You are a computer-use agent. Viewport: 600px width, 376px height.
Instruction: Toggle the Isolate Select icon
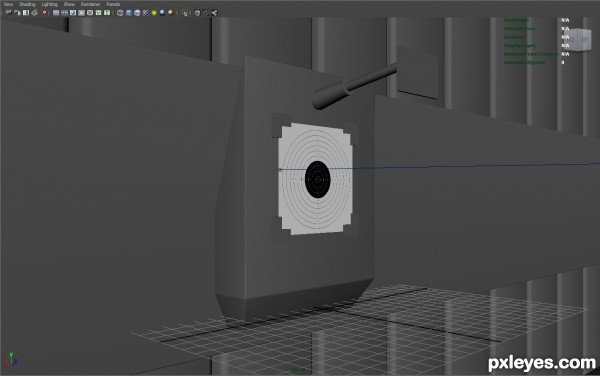(185, 13)
